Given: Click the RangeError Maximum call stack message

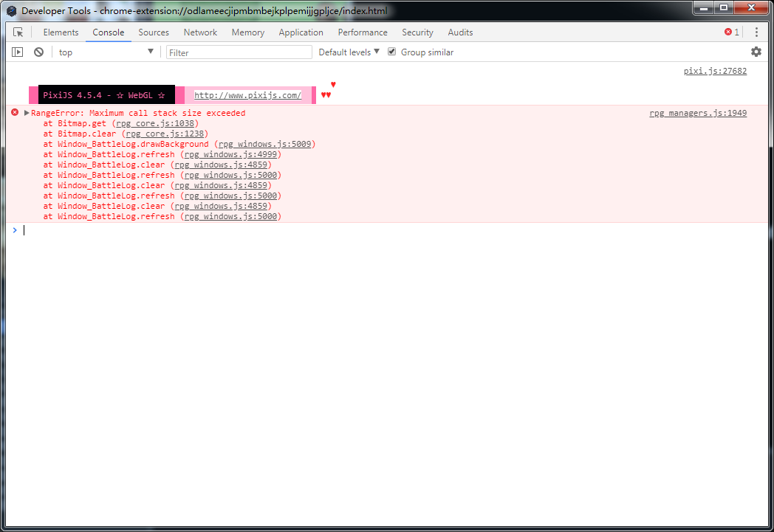Looking at the screenshot, I should click(x=138, y=113).
